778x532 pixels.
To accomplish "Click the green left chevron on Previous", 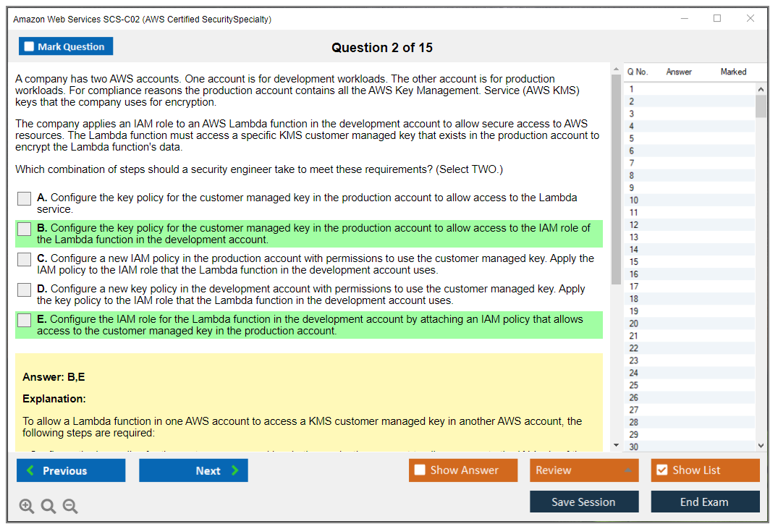I will pyautogui.click(x=30, y=470).
